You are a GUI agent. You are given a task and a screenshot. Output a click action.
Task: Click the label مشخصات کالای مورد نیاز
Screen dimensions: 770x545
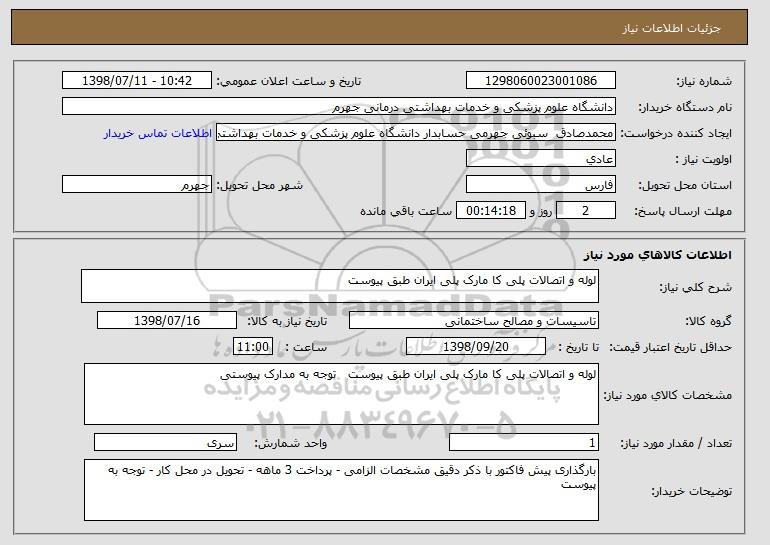tap(668, 395)
